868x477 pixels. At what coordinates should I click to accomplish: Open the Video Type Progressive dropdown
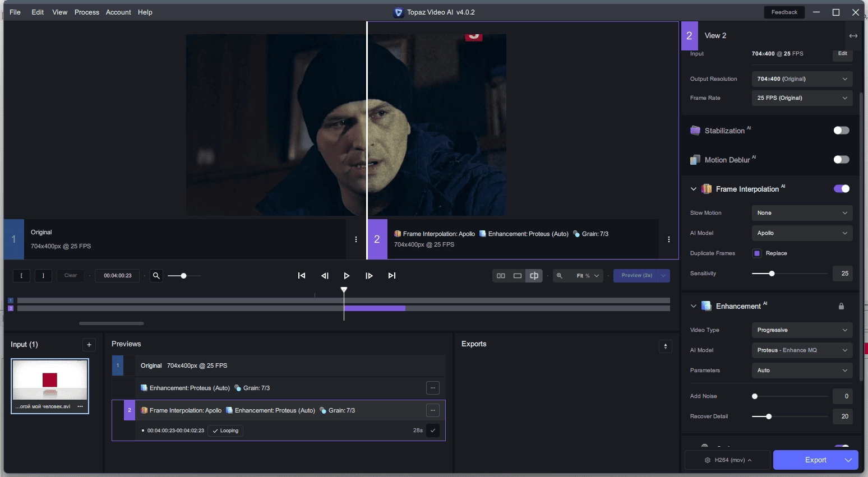[x=802, y=330]
